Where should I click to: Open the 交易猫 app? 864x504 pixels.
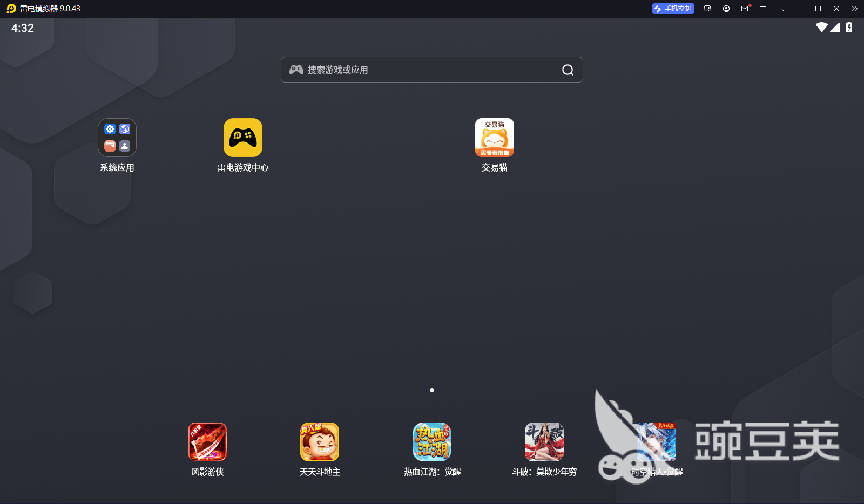[x=495, y=138]
